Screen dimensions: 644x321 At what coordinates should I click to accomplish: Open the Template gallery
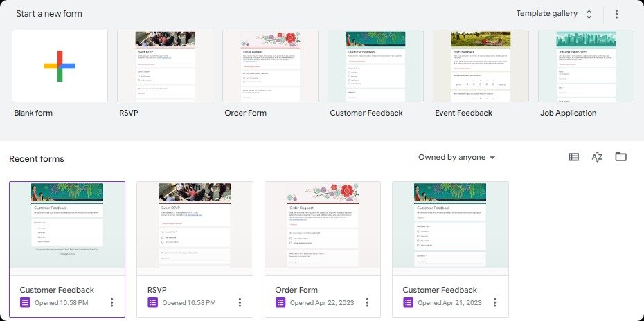pyautogui.click(x=546, y=14)
